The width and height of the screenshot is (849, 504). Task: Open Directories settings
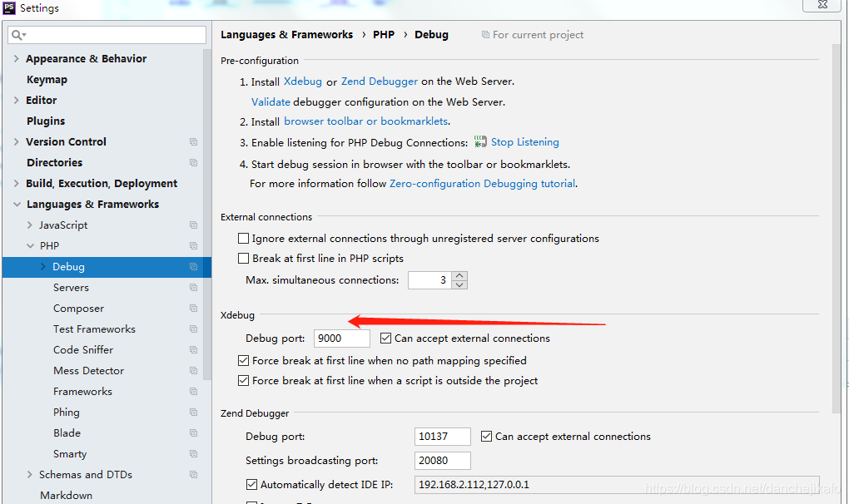[55, 163]
